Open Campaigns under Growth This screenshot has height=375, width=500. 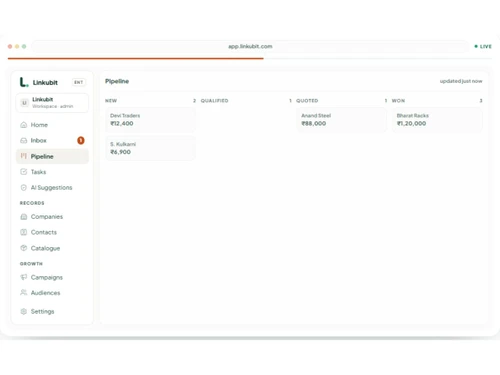coord(52,277)
